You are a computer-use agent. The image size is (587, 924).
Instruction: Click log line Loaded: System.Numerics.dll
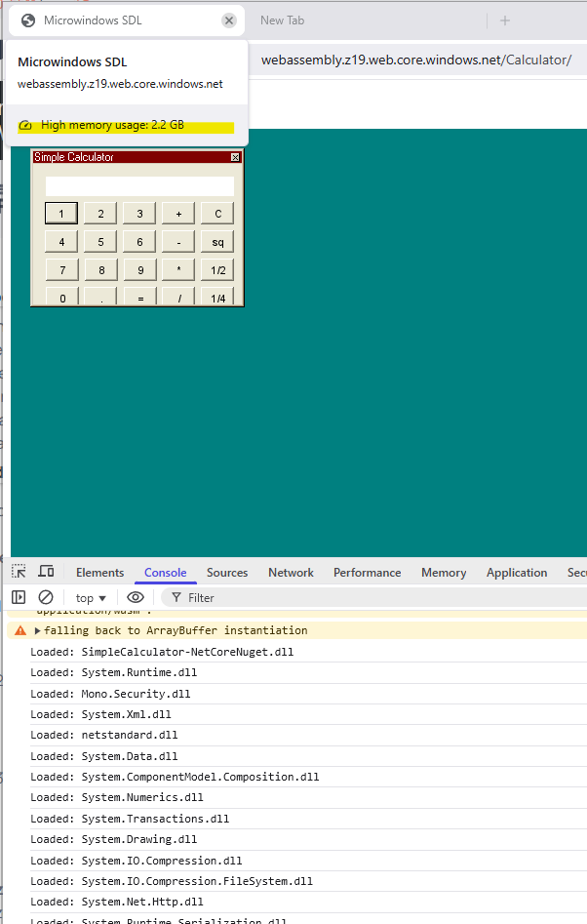(x=117, y=797)
